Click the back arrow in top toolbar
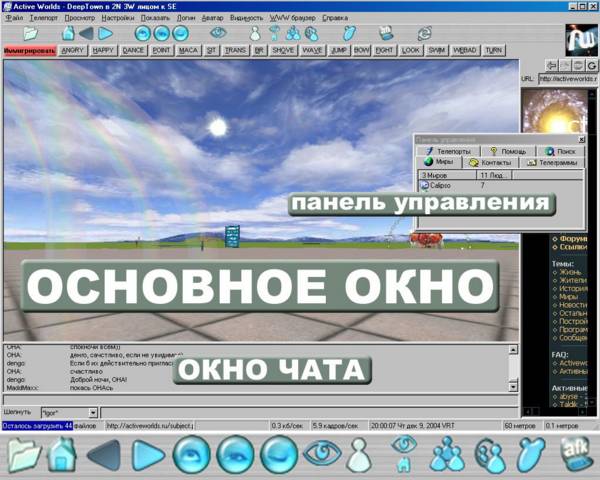 (x=86, y=34)
